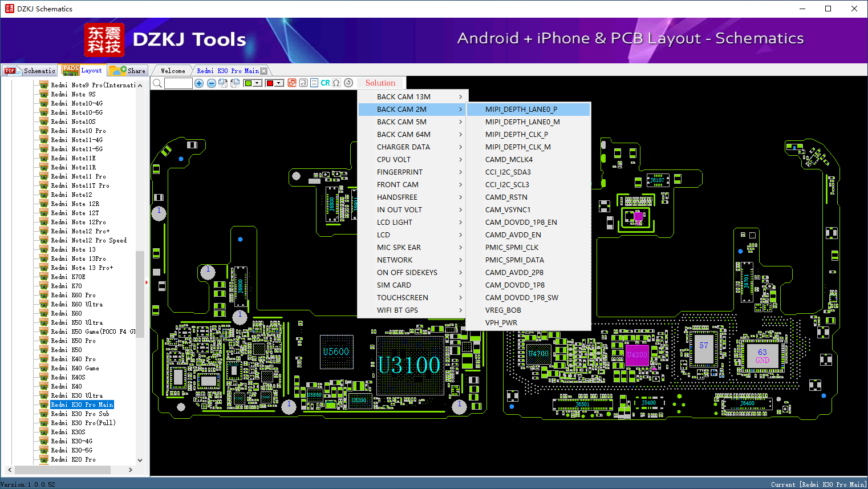The height and width of the screenshot is (489, 868).
Task: Select CAMD_MCLK4 signal
Action: pyautogui.click(x=528, y=160)
